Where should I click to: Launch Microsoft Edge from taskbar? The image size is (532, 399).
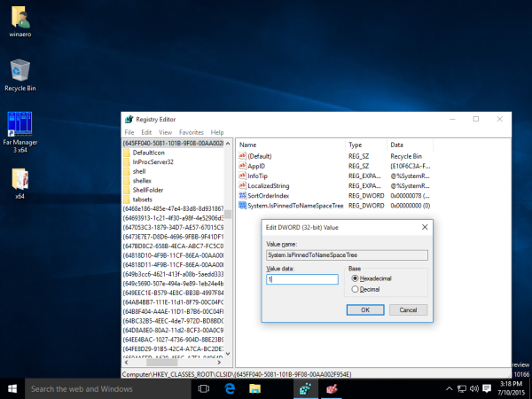230,389
